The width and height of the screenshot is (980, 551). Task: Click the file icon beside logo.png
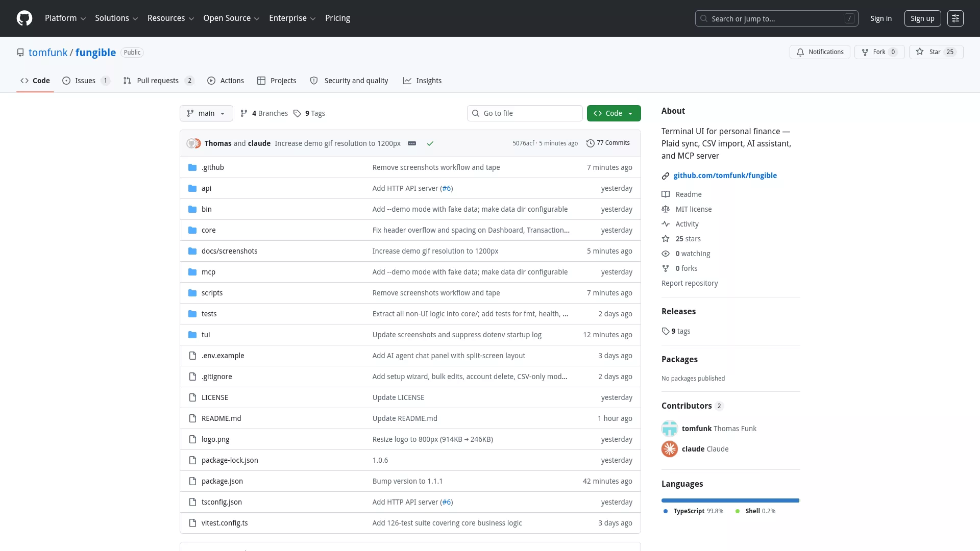point(192,439)
